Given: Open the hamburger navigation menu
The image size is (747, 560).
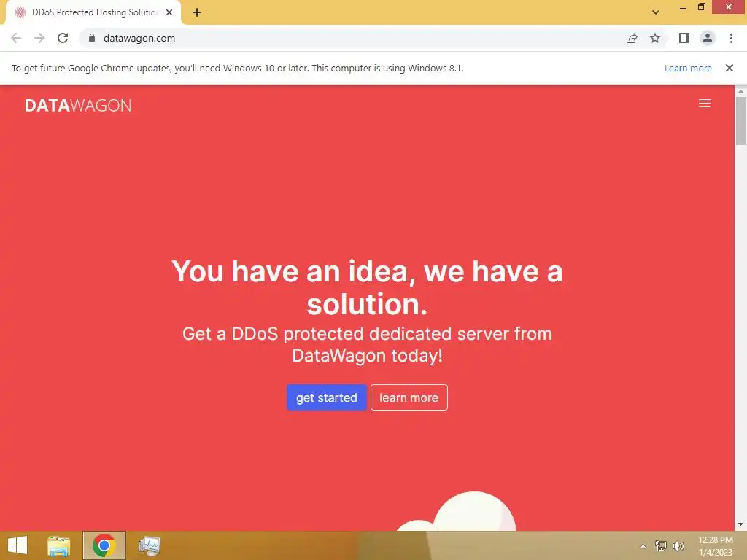Looking at the screenshot, I should coord(704,104).
